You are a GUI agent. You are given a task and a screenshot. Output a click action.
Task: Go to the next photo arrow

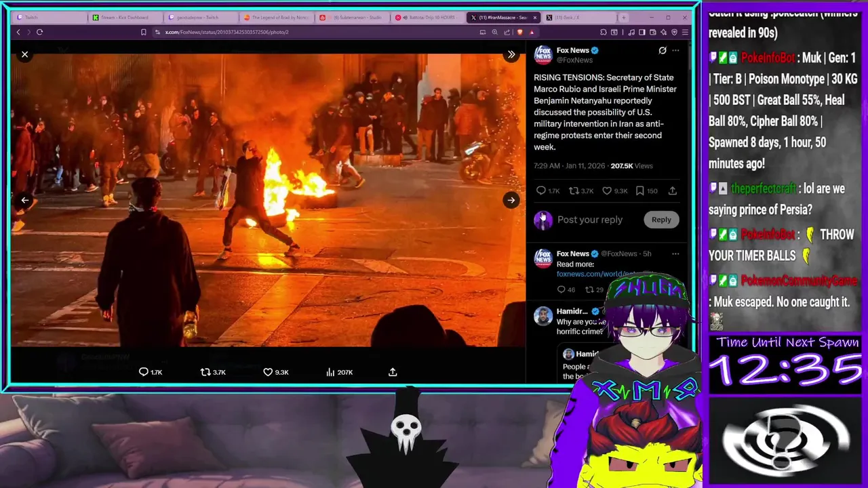pos(511,200)
